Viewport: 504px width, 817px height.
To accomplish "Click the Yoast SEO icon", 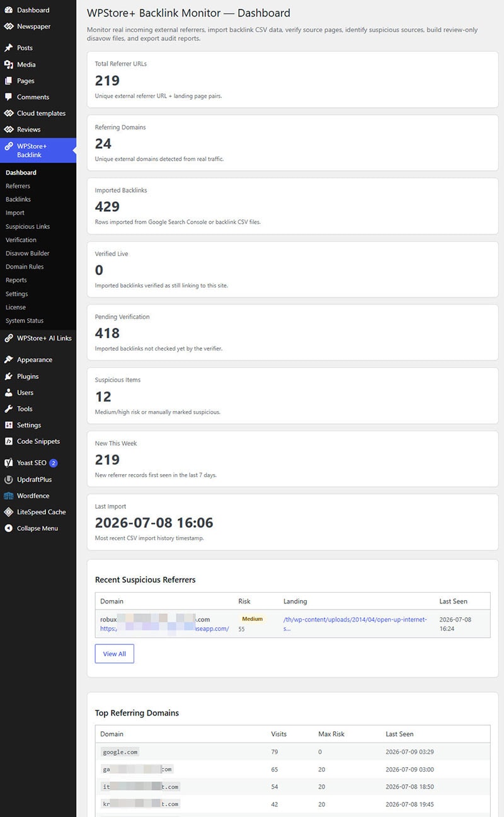I will coord(8,463).
